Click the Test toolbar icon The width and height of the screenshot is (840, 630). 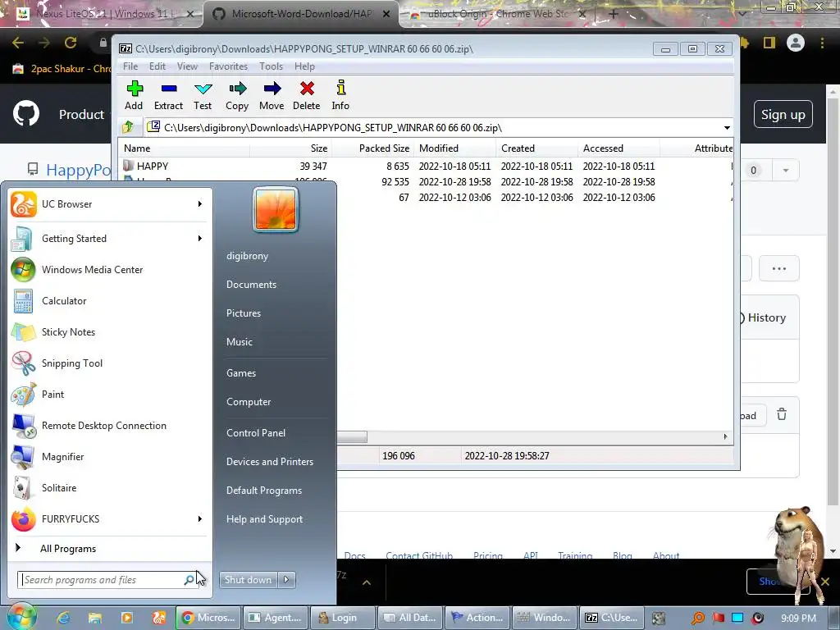203,95
